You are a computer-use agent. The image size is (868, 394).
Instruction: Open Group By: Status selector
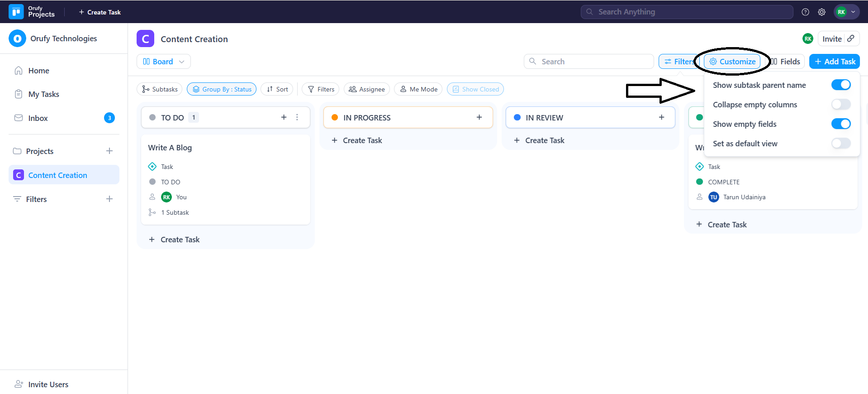222,89
